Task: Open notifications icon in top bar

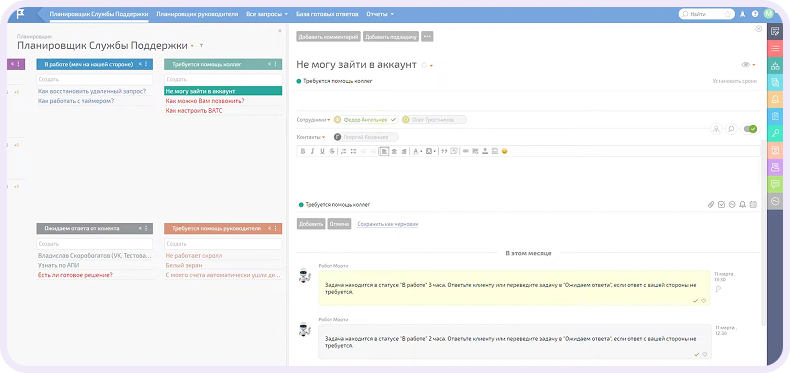Action: (743, 14)
